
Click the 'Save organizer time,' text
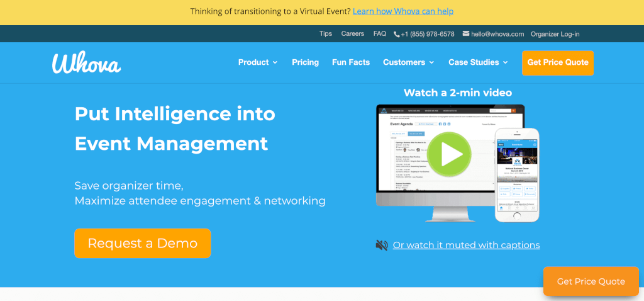[129, 186]
